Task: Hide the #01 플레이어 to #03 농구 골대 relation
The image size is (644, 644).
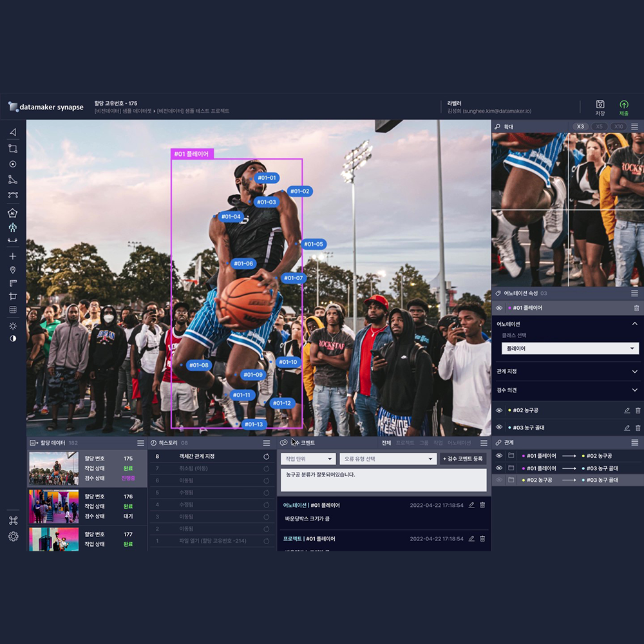Action: pos(499,468)
